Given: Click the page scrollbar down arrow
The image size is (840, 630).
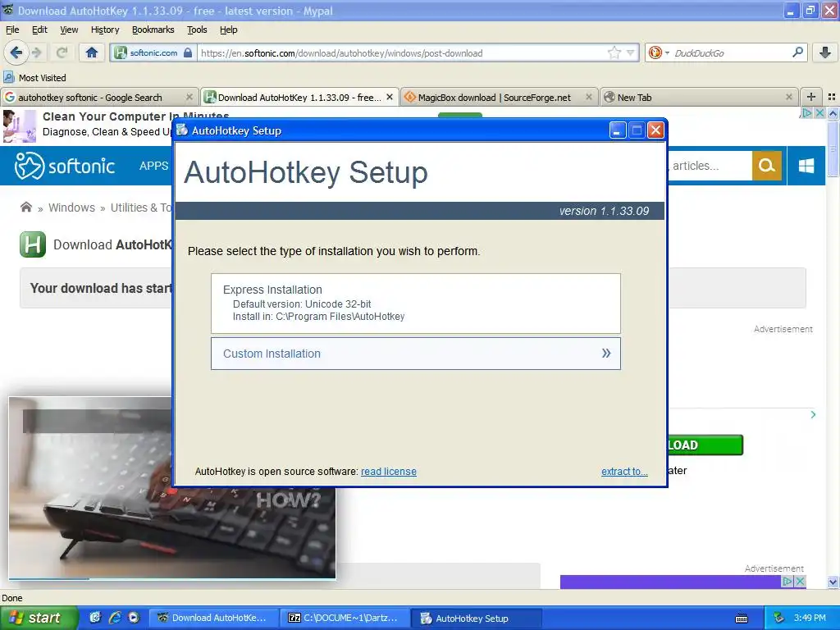Looking at the screenshot, I should point(833,582).
